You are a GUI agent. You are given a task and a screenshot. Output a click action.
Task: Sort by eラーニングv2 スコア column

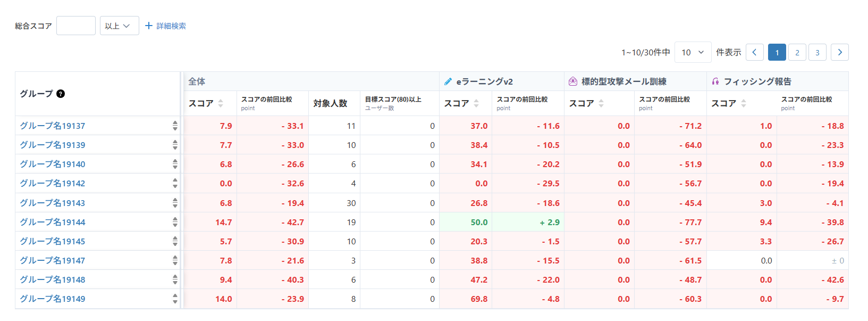[x=476, y=103]
